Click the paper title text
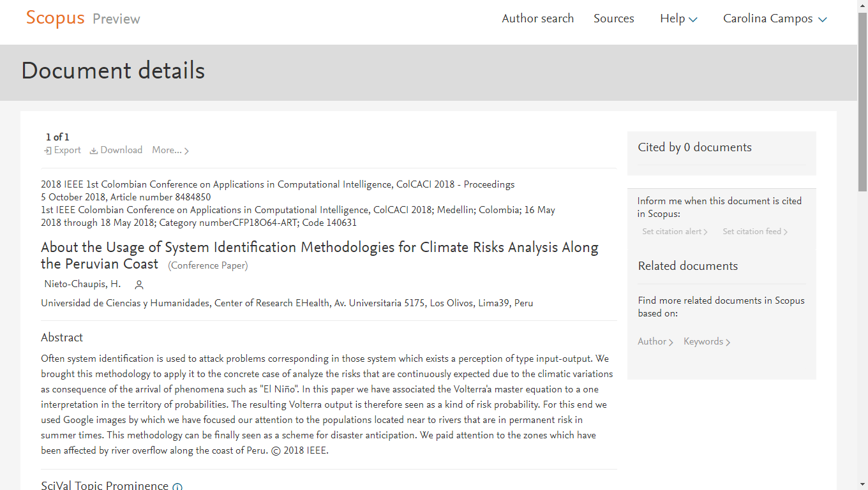868x490 pixels. click(x=320, y=255)
